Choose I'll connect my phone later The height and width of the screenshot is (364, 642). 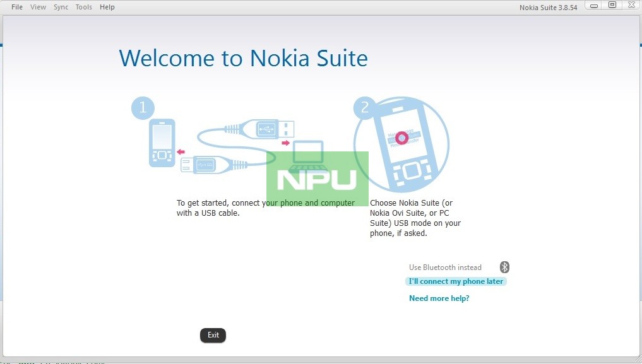coord(456,281)
